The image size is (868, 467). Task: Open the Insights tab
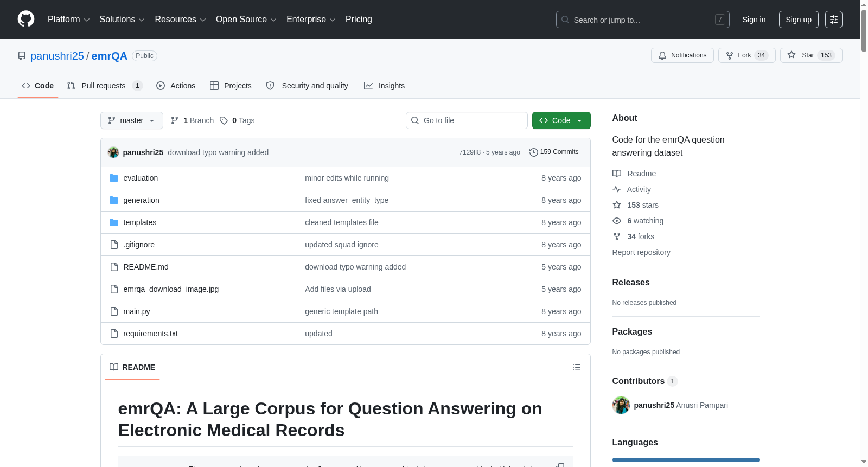[384, 86]
